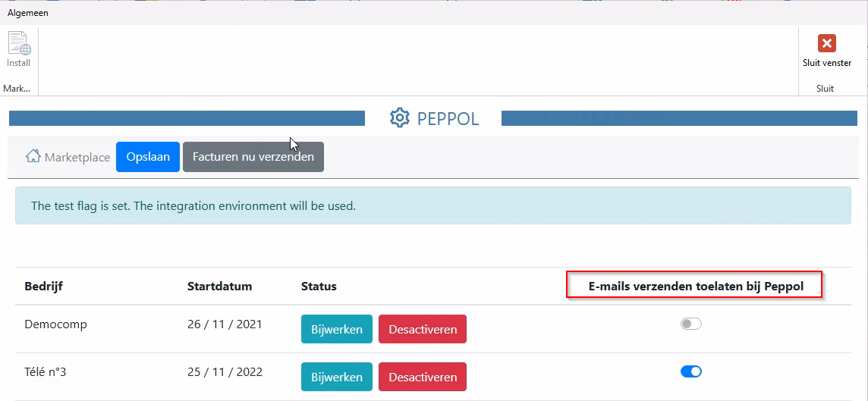Click the Startdatum column header

219,287
